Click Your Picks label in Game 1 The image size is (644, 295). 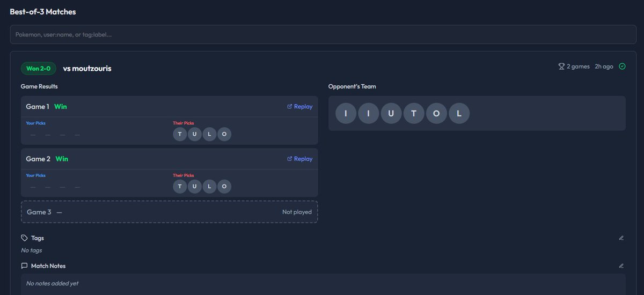pos(36,123)
